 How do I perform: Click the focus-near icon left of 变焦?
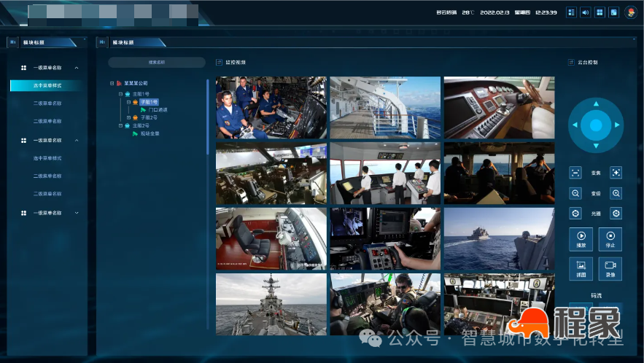pos(575,173)
